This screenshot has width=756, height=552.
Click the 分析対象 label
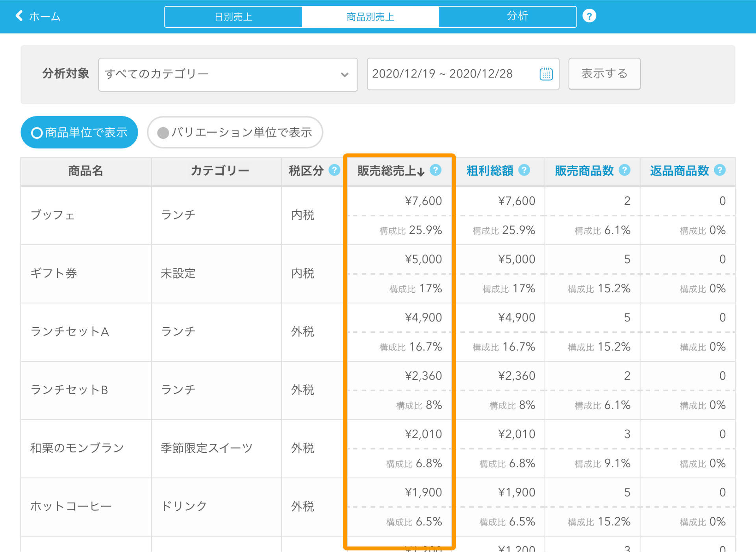pos(66,74)
